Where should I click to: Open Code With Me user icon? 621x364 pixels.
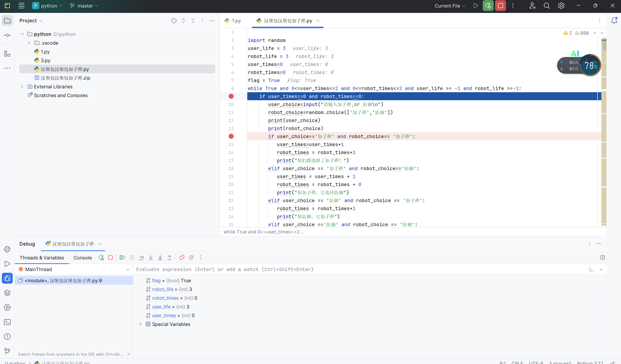[x=532, y=6]
